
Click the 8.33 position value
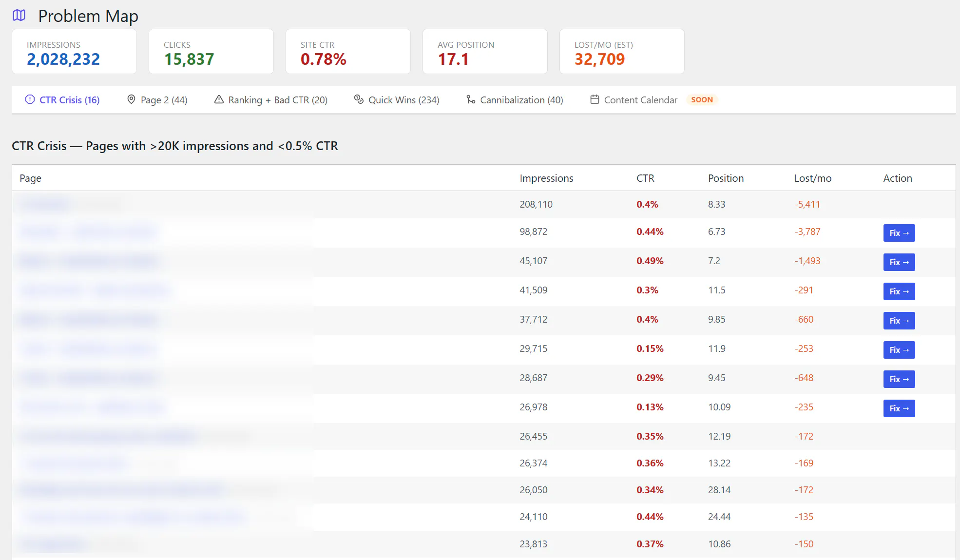pyautogui.click(x=716, y=204)
